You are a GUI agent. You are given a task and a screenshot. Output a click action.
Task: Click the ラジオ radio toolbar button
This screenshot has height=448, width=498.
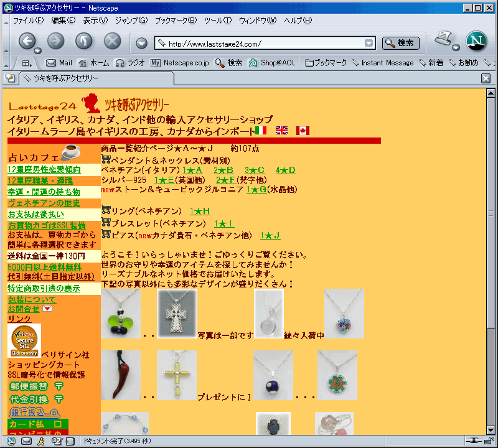pyautogui.click(x=129, y=63)
